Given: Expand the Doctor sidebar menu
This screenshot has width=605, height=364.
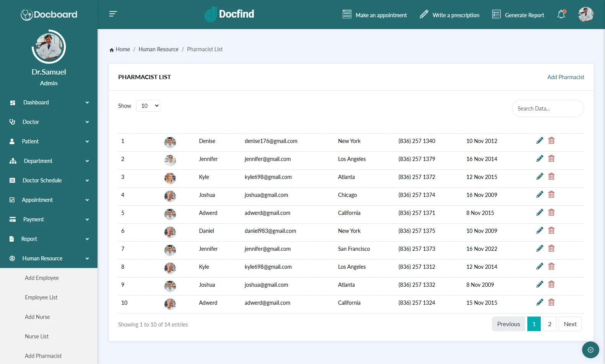Looking at the screenshot, I should click(49, 122).
